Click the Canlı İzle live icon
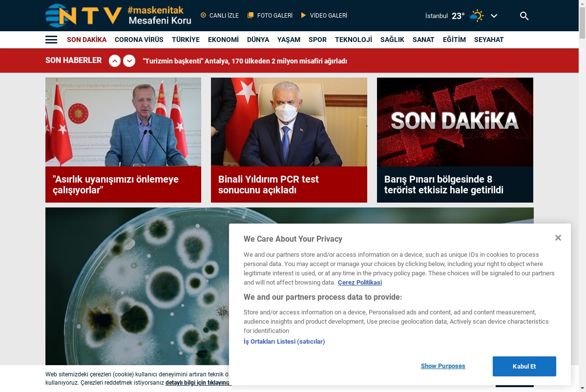The height and width of the screenshot is (392, 586). pos(204,16)
